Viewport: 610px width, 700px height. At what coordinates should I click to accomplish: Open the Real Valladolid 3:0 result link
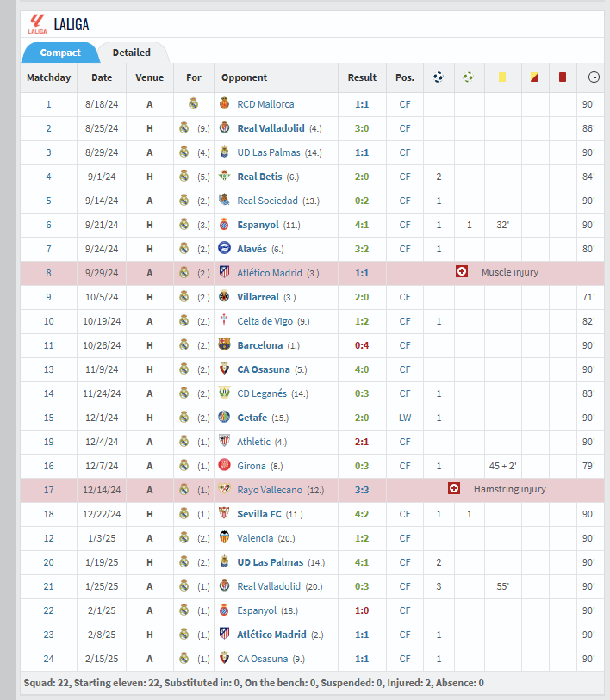point(362,128)
